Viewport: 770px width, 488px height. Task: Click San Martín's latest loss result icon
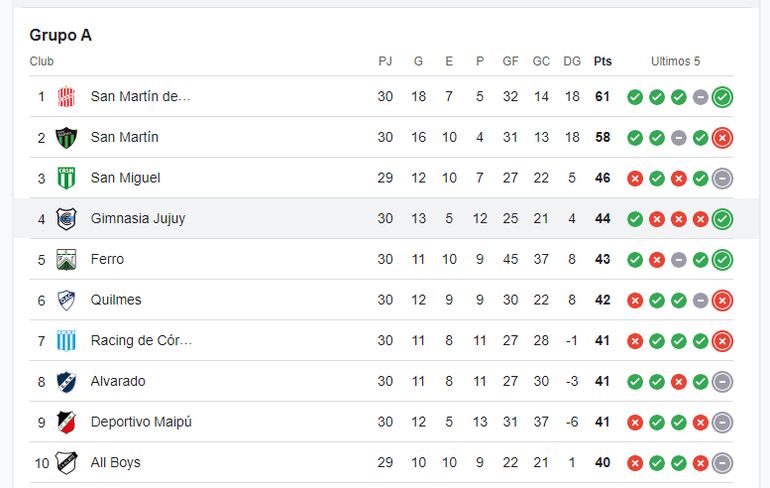tap(722, 138)
